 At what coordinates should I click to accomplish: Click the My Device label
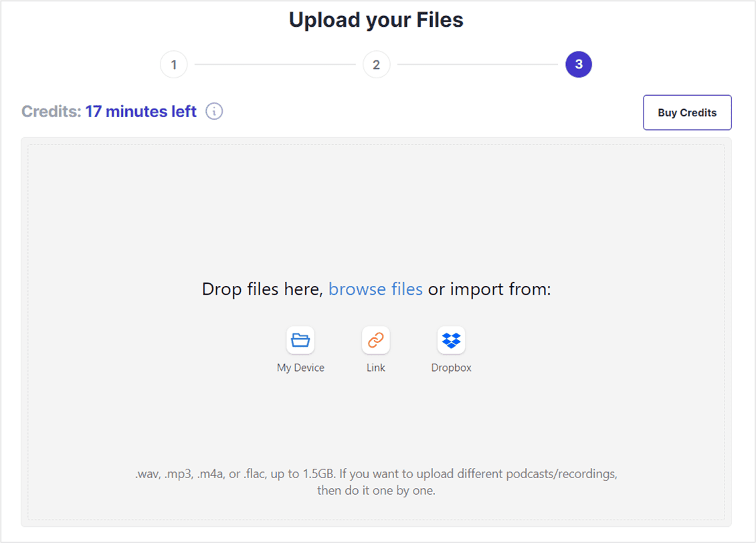tap(300, 367)
